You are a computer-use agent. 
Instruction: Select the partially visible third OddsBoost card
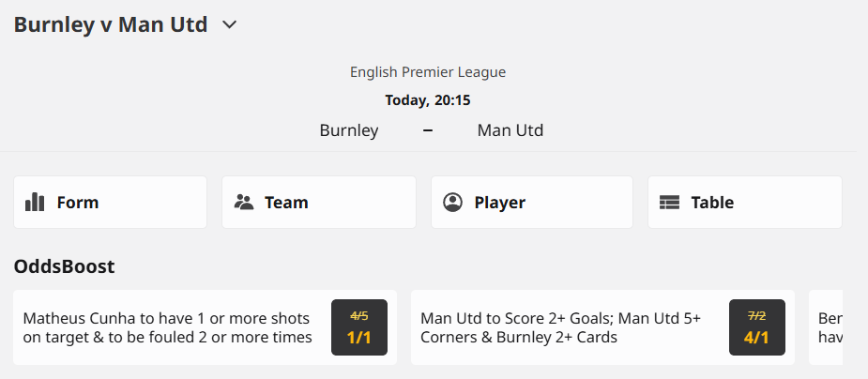(x=828, y=327)
